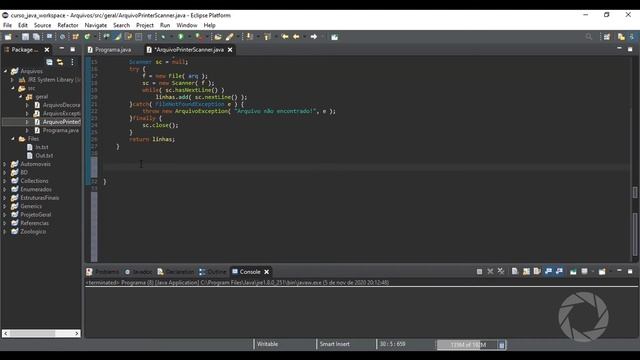The height and width of the screenshot is (360, 640).
Task: Select Out.txt file in Files folder
Action: click(44, 156)
